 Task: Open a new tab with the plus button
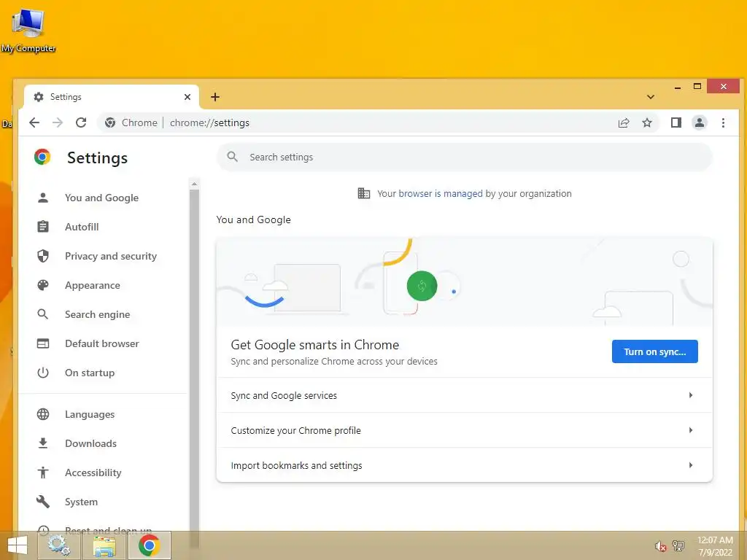pyautogui.click(x=215, y=97)
